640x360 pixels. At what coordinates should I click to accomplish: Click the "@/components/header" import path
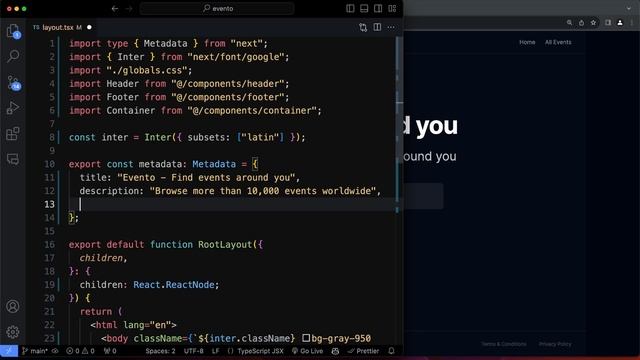click(228, 84)
